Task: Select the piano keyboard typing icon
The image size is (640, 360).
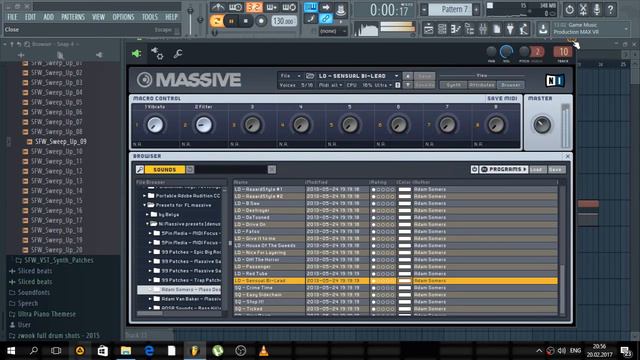Action: tap(311, 7)
